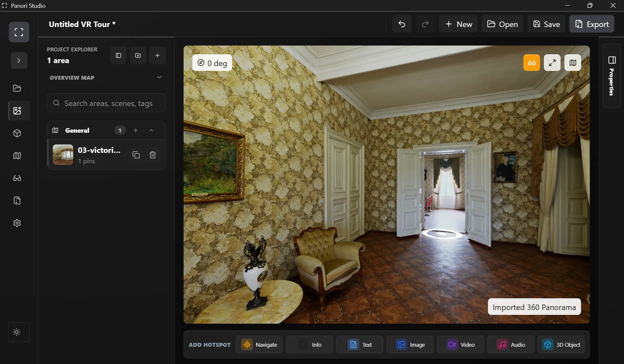Open the VR glasses icon in sidebar
The width and height of the screenshot is (624, 364).
click(x=17, y=178)
